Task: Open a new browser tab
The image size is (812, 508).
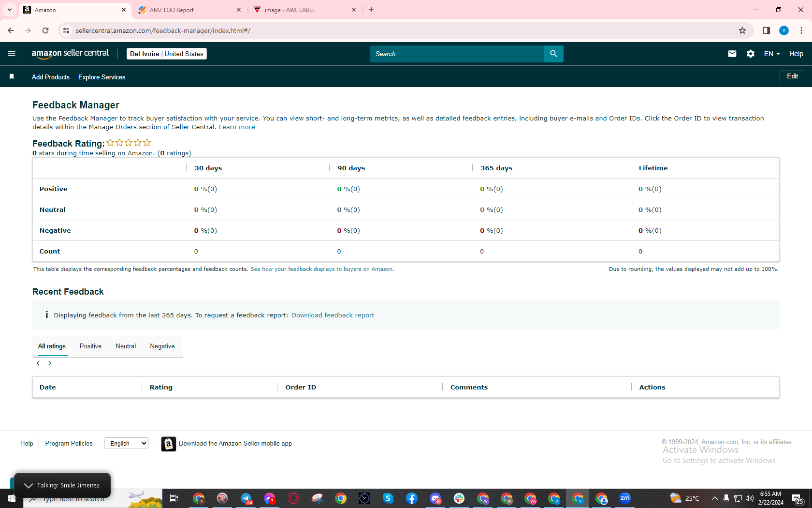Action: 371,10
